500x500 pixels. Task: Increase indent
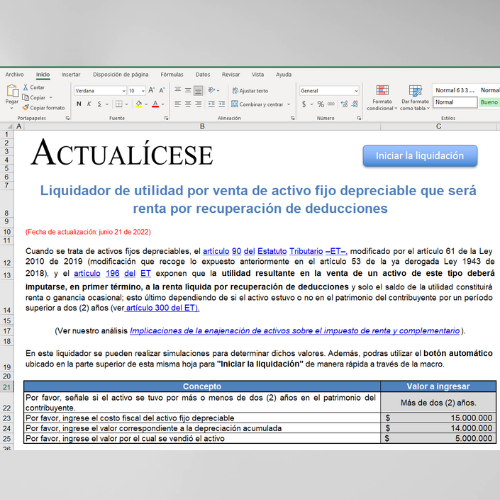coord(222,104)
